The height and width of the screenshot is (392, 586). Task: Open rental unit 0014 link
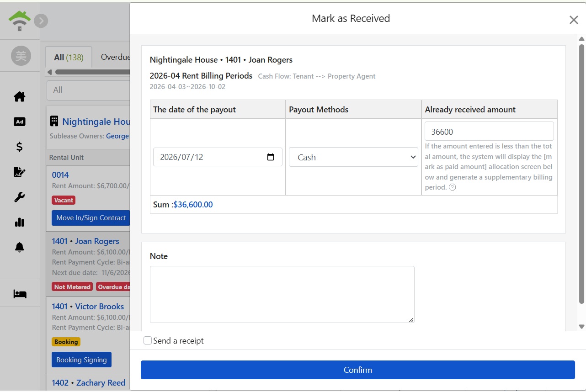pyautogui.click(x=60, y=175)
